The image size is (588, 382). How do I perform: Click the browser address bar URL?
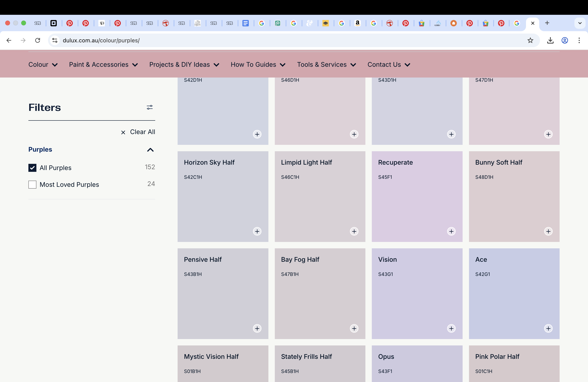point(101,40)
